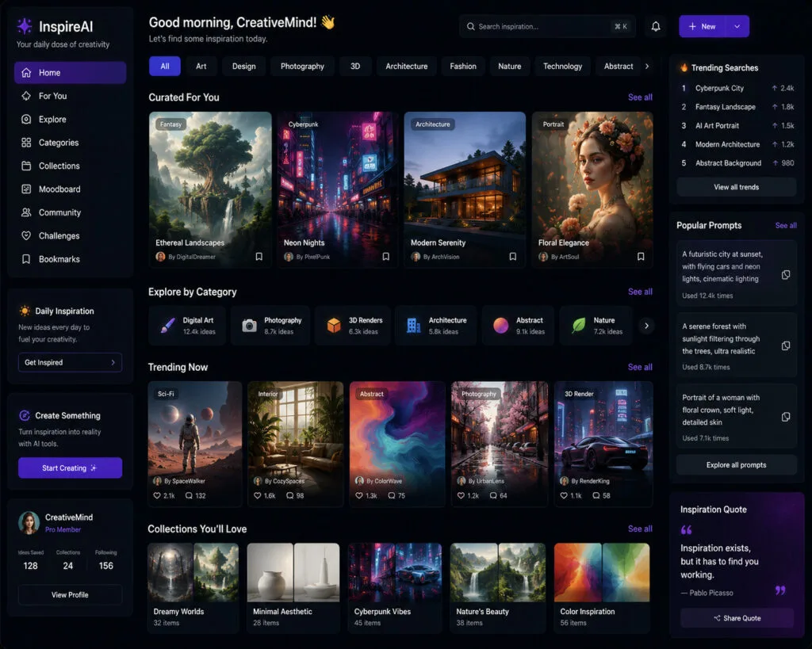Open comments on ColorWave post

[392, 495]
